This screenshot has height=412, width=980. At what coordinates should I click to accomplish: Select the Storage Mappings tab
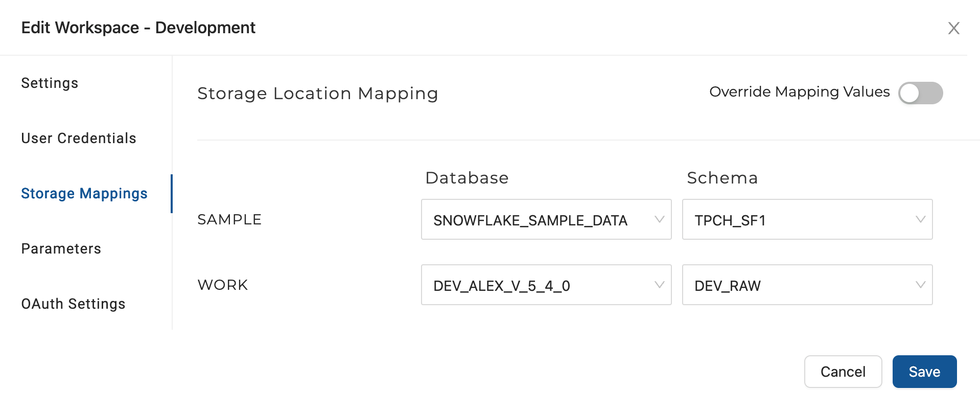pos(84,194)
